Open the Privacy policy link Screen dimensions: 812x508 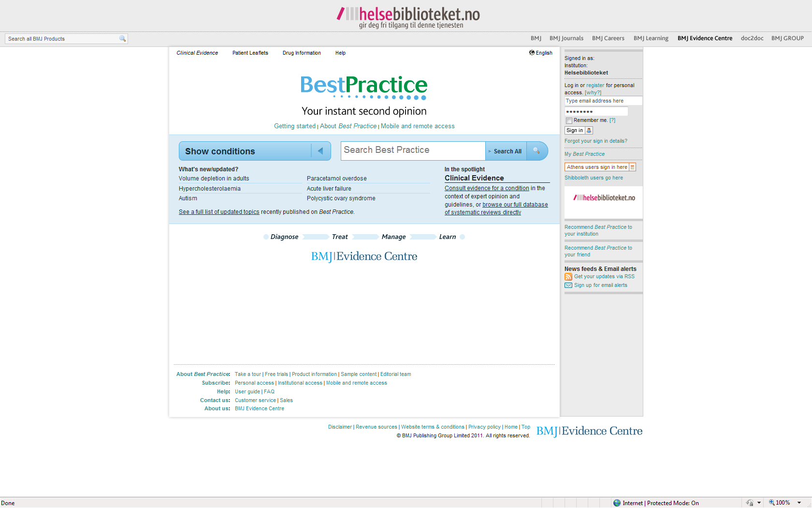tap(484, 427)
